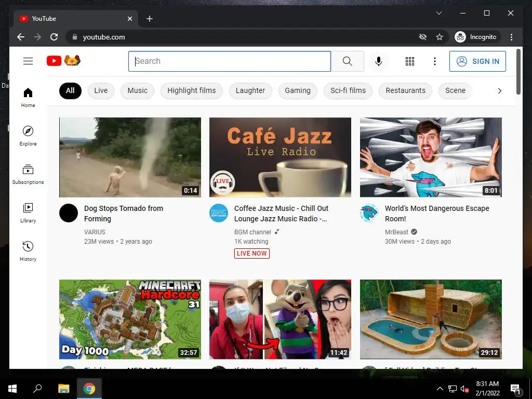Select the Laughter filter chip
The height and width of the screenshot is (399, 532).
(x=250, y=90)
